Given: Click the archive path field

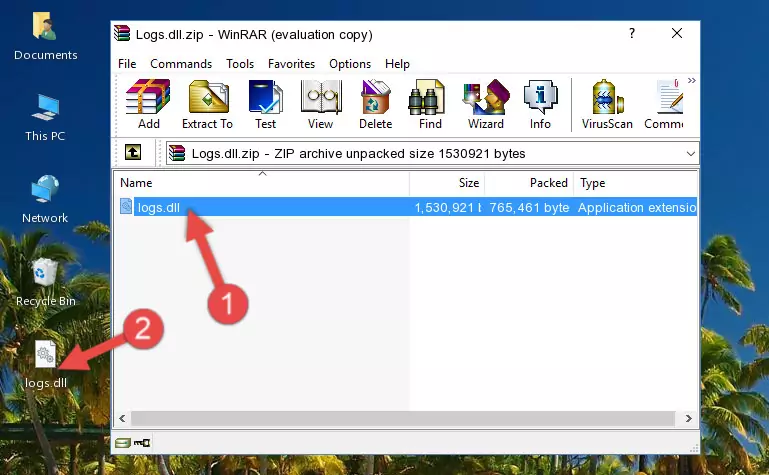Looking at the screenshot, I should [432, 153].
